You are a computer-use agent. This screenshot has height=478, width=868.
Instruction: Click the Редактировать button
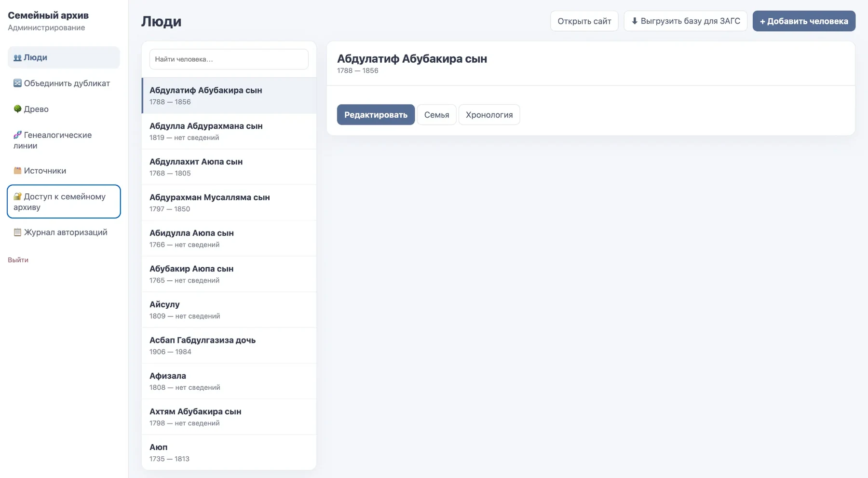pyautogui.click(x=376, y=115)
